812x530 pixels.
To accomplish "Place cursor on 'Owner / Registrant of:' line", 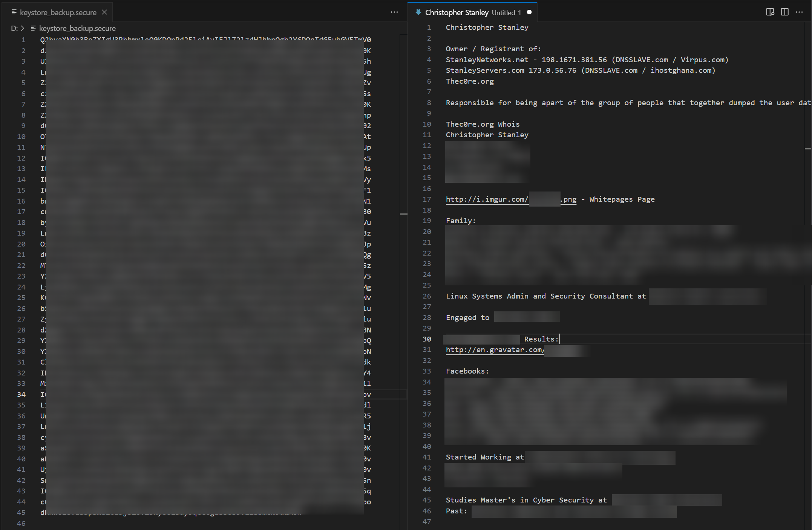I will pos(493,49).
